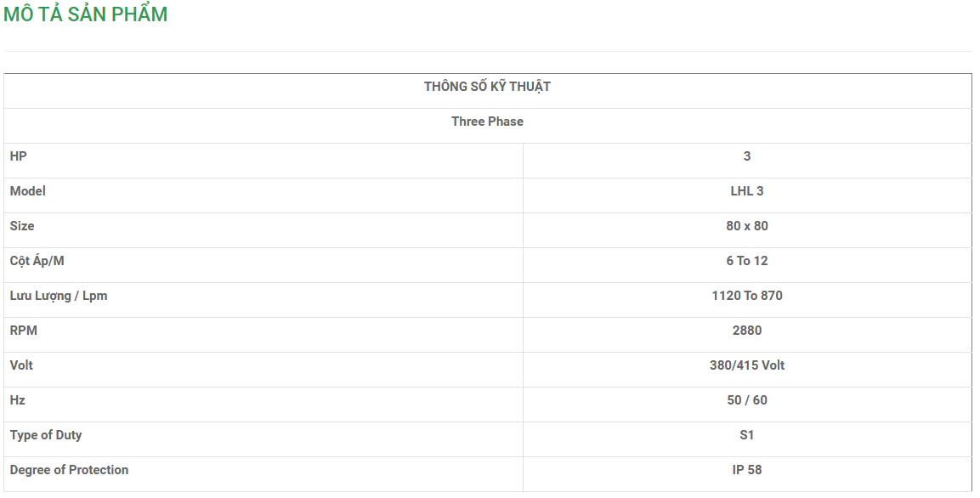The height and width of the screenshot is (498, 980).
Task: Click the Model label cell
Action: tap(28, 191)
